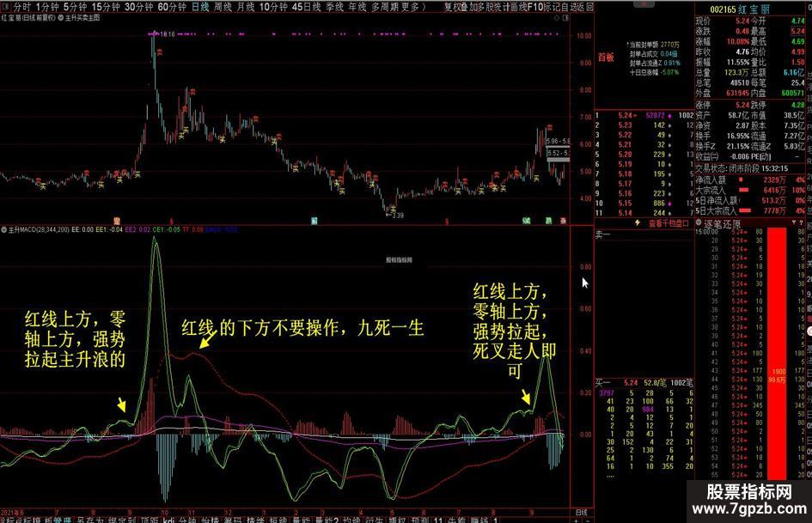Click stock title 002165 红宝丽

point(740,9)
